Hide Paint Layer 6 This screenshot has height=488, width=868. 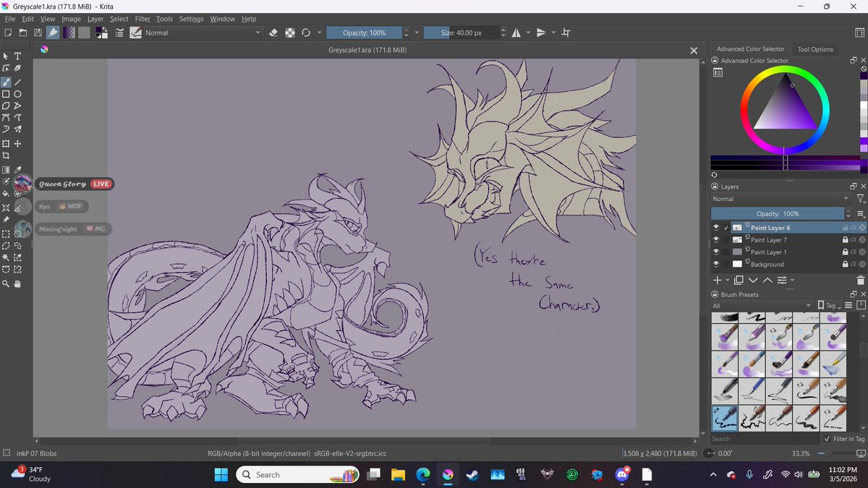coord(716,228)
